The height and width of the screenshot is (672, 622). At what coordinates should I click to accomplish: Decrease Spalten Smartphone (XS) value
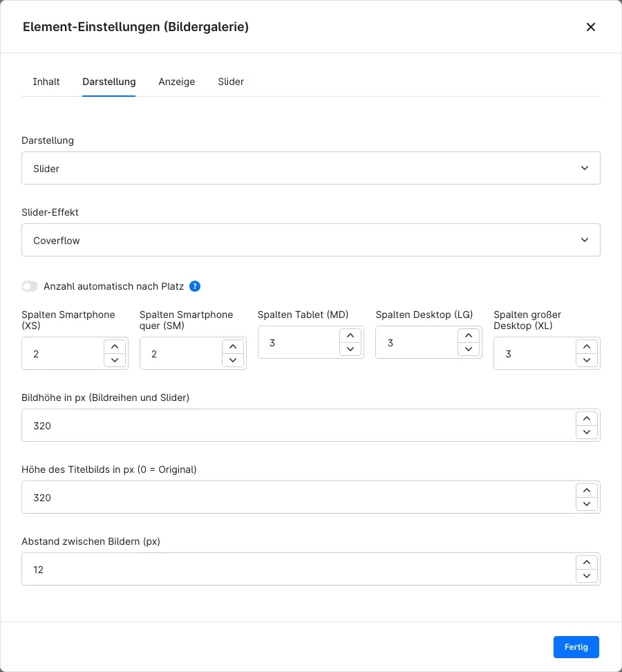tap(115, 360)
